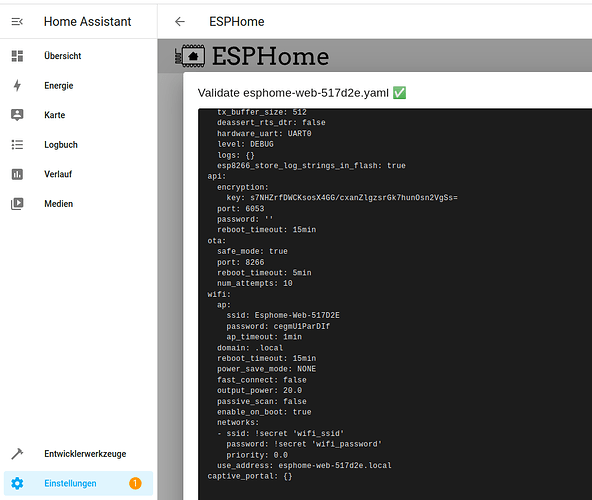This screenshot has width=592, height=500.
Task: Open the Karte menu item
Action: pos(79,115)
